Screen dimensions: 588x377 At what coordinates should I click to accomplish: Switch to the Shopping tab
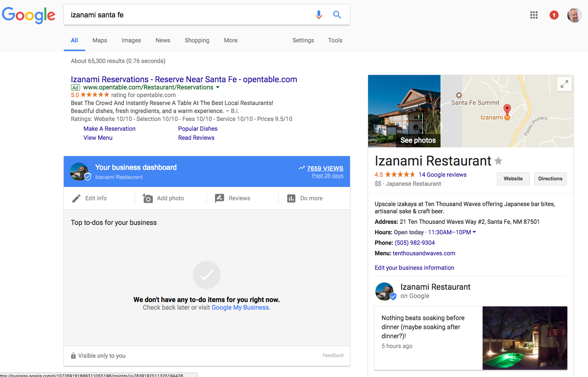tap(197, 41)
